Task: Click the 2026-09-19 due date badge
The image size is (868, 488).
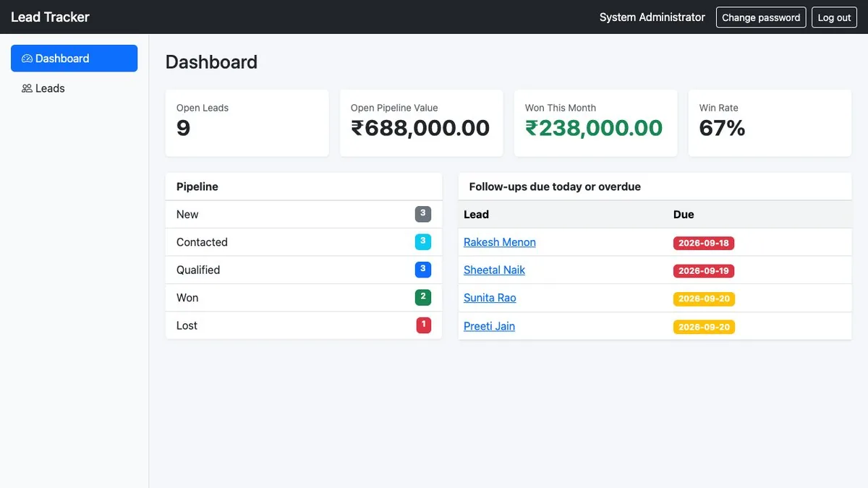Action: pos(704,271)
